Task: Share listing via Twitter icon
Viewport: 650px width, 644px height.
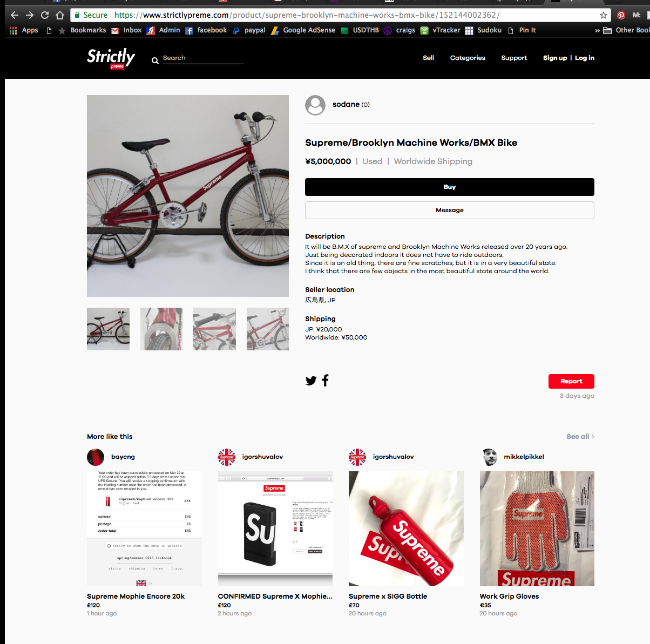Action: 311,381
